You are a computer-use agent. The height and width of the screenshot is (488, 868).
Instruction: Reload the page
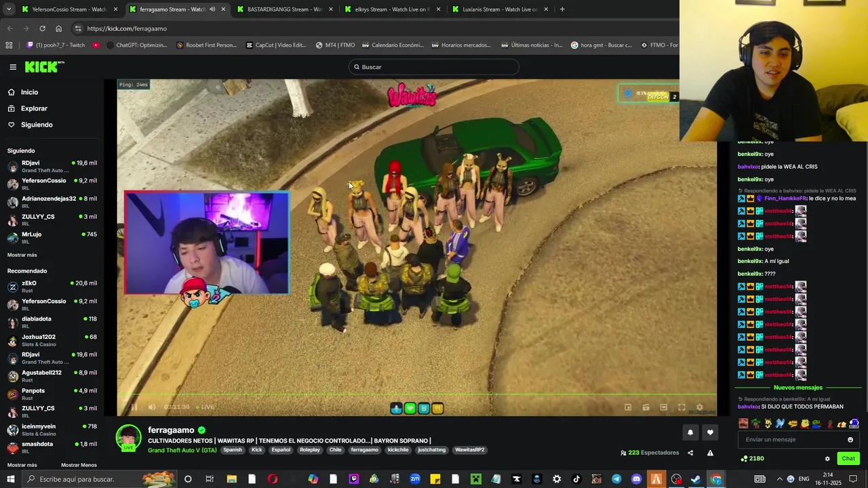pos(42,28)
